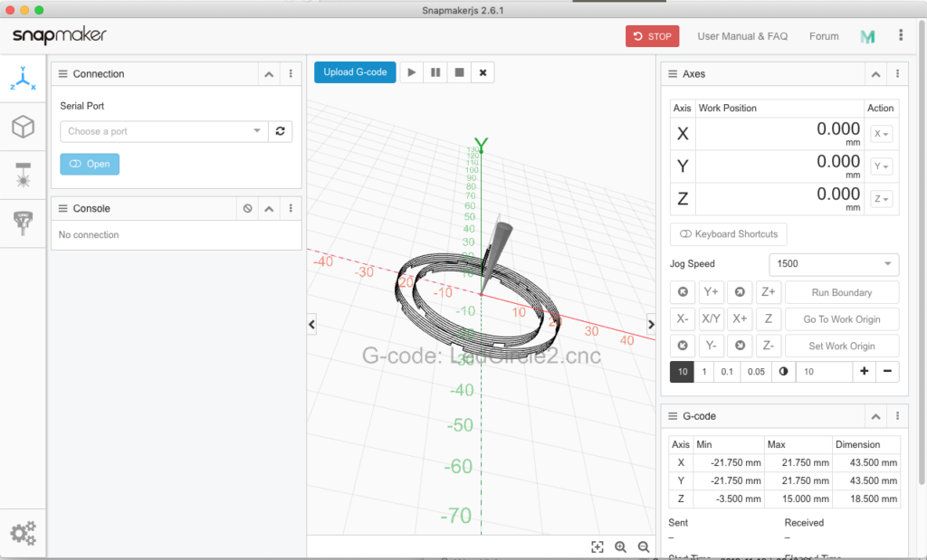This screenshot has width=927, height=560.
Task: Toggle the serial port Open connection button
Action: pyautogui.click(x=90, y=164)
